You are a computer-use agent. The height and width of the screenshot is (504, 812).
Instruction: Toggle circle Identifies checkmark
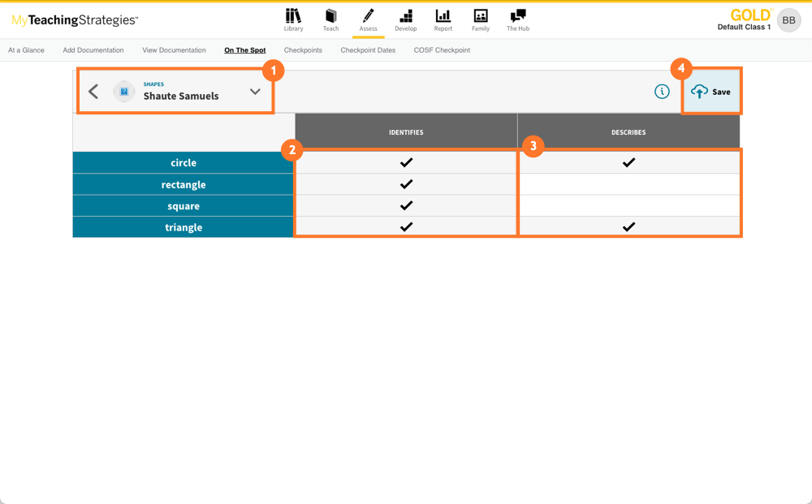tap(406, 163)
